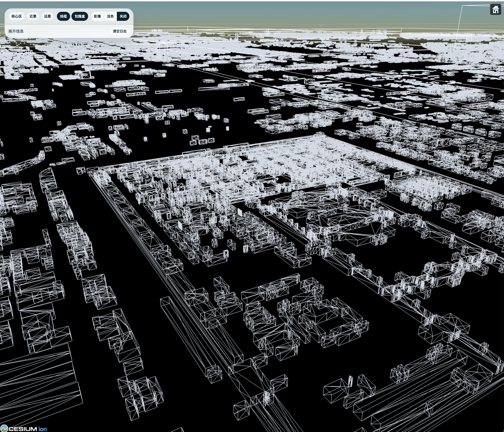
Task: Select 关闭 basemap option
Action: pyautogui.click(x=123, y=16)
